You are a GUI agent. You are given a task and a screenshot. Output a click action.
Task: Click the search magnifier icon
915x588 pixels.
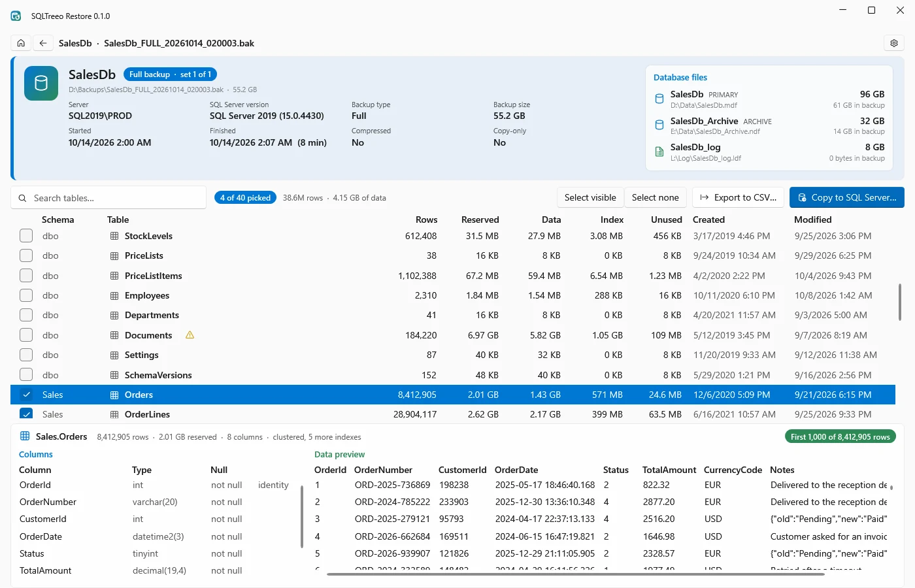(23, 198)
